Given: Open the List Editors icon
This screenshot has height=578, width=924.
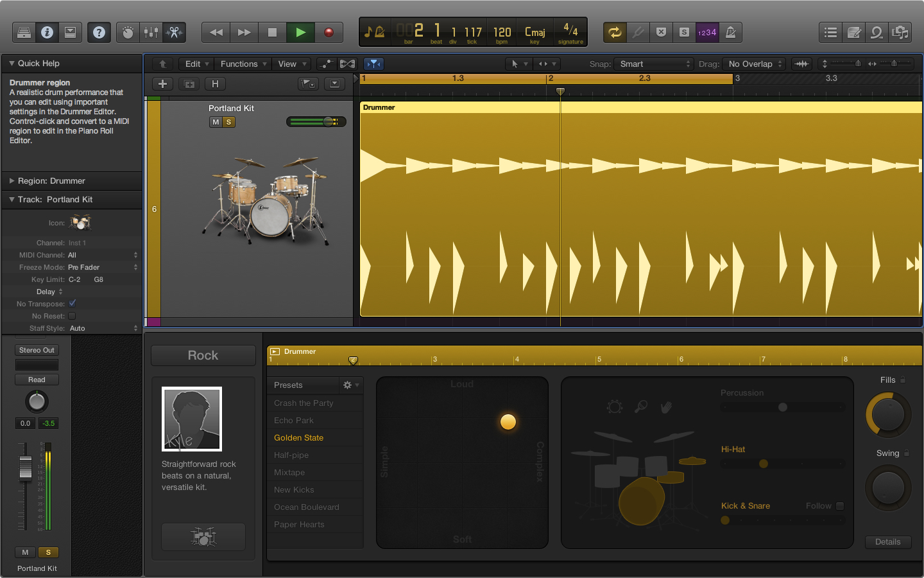Looking at the screenshot, I should (x=831, y=32).
